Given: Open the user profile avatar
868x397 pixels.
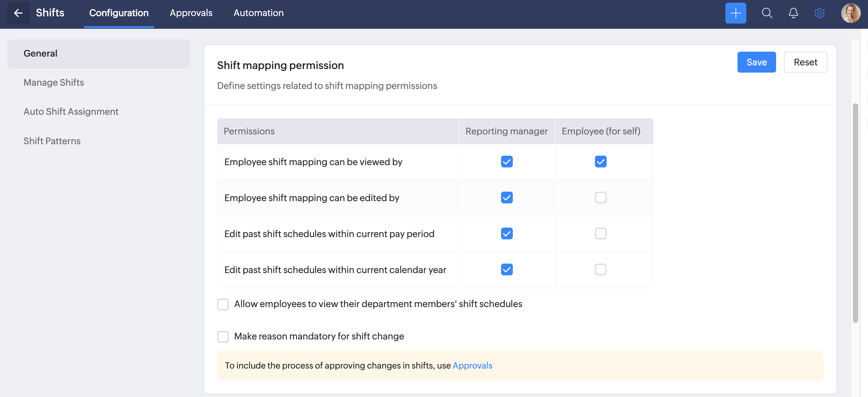Looking at the screenshot, I should [850, 13].
